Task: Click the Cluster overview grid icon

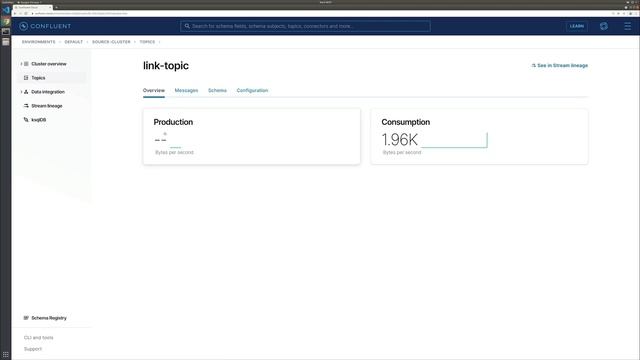Action: [26, 64]
